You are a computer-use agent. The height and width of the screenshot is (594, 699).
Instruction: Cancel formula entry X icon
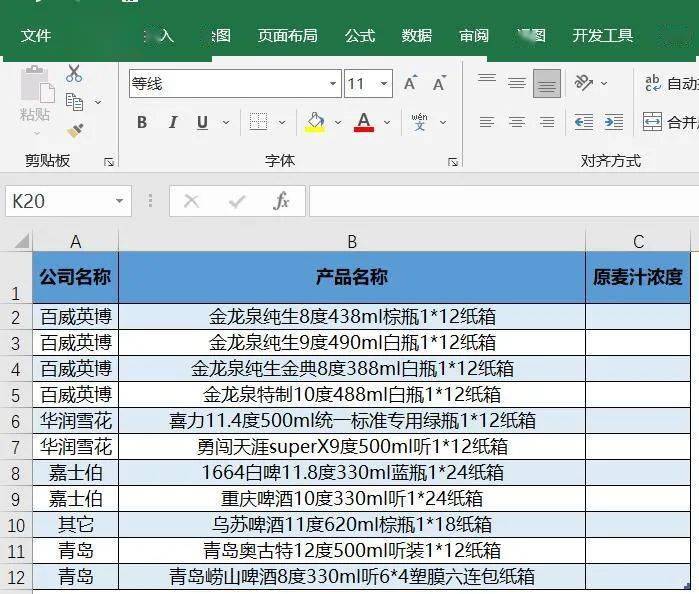pos(192,201)
